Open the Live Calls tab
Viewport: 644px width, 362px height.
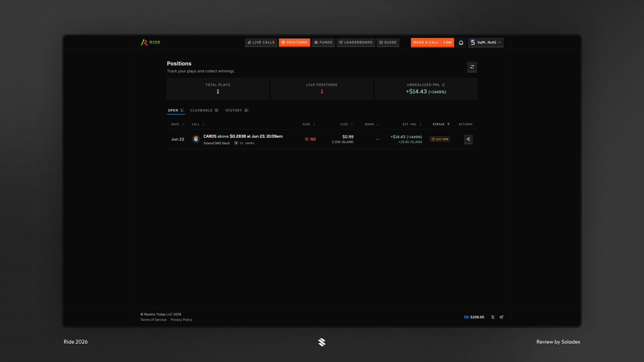click(x=261, y=43)
